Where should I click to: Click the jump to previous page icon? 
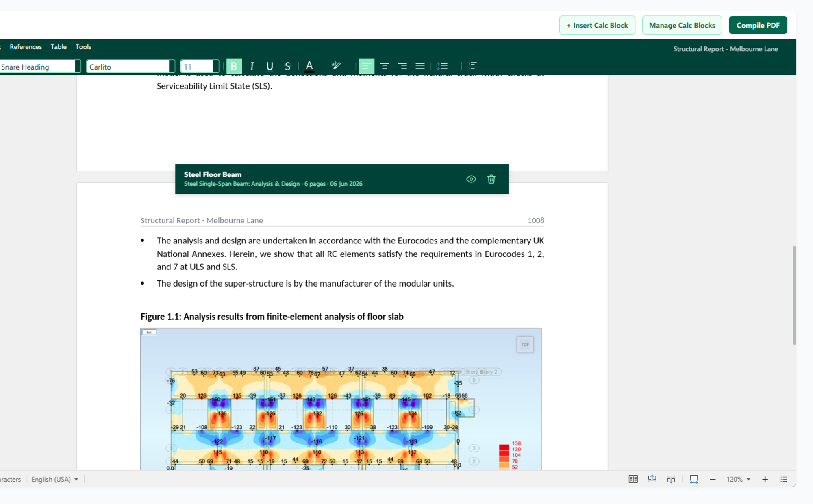pos(652,479)
